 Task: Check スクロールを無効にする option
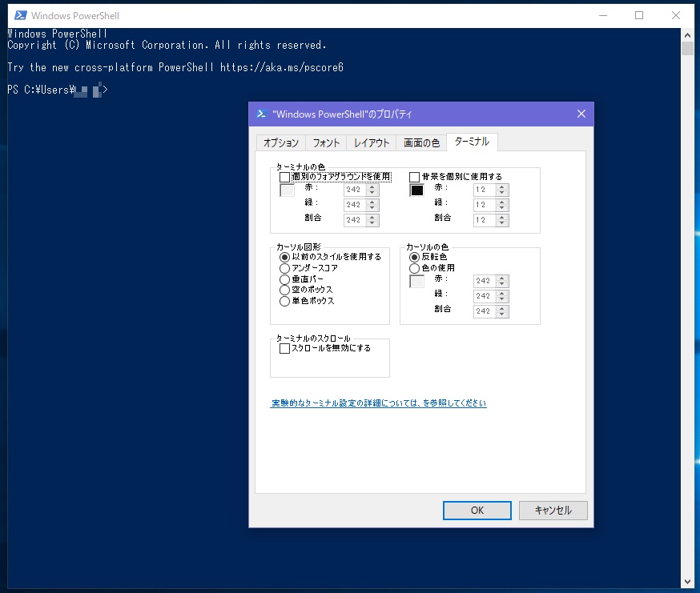coord(285,348)
